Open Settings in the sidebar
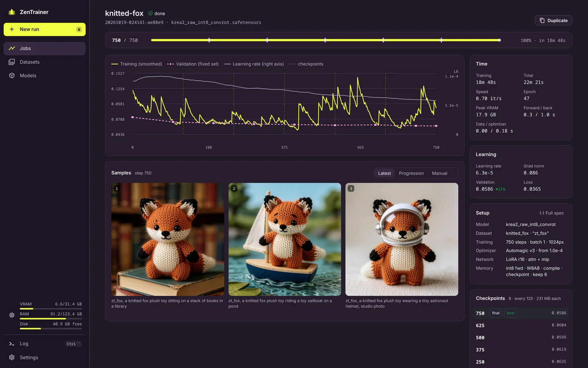The height and width of the screenshot is (368, 588). (x=44, y=357)
